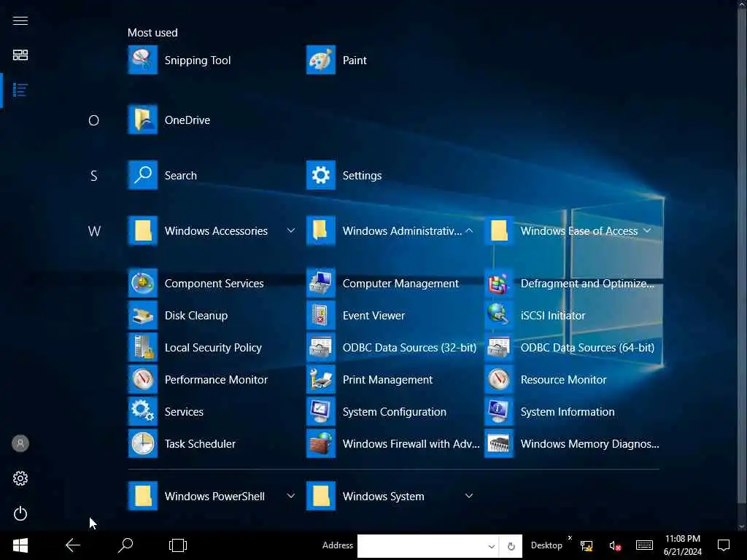Open Windows Firewall with Advanced Security

[x=393, y=443]
